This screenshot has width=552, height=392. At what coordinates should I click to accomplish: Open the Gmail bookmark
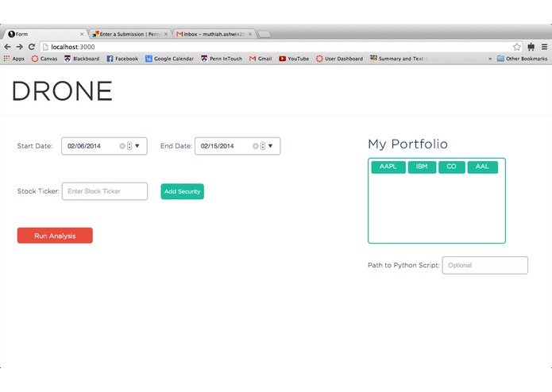pos(261,59)
